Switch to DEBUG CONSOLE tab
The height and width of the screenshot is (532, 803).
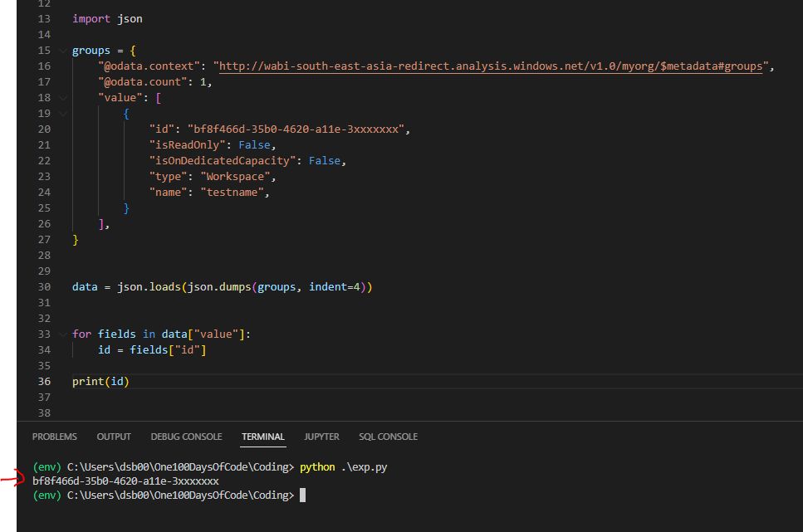(186, 437)
